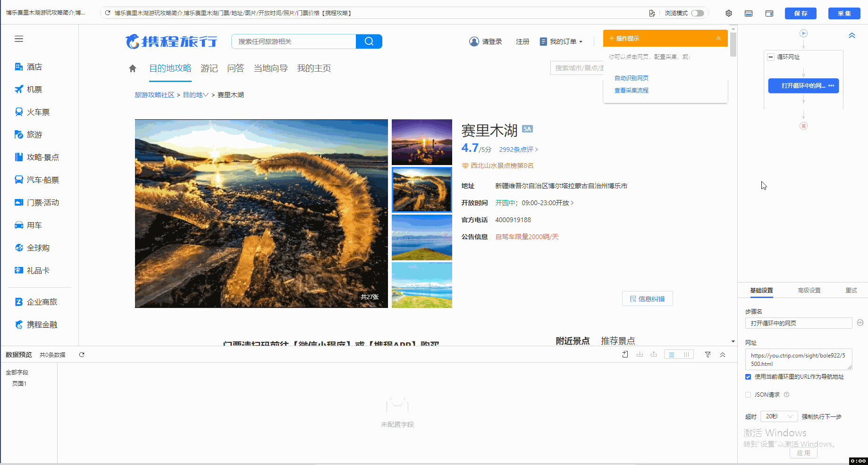Expand the 目的地 breadcrumb dropdown
The image size is (868, 465).
point(195,95)
